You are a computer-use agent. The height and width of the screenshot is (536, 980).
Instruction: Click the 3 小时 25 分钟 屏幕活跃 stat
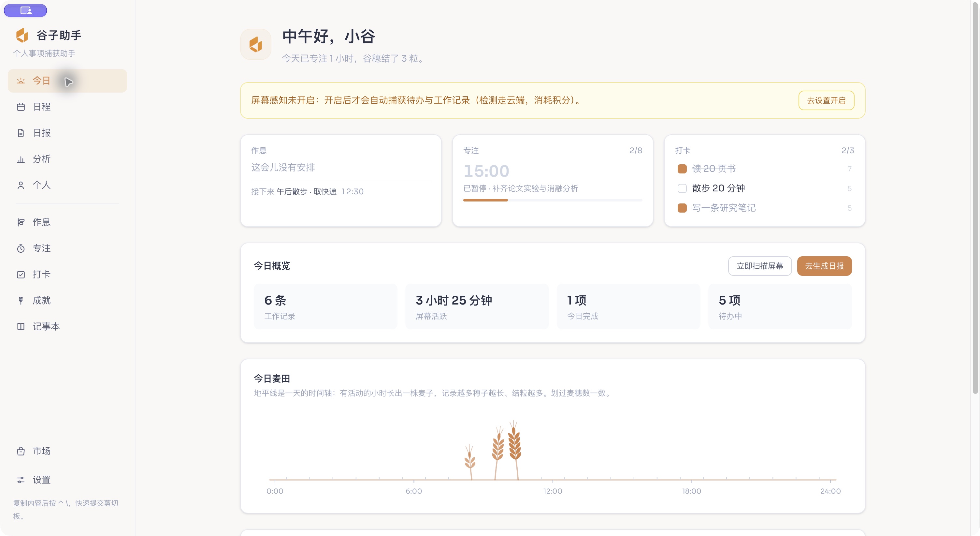477,306
